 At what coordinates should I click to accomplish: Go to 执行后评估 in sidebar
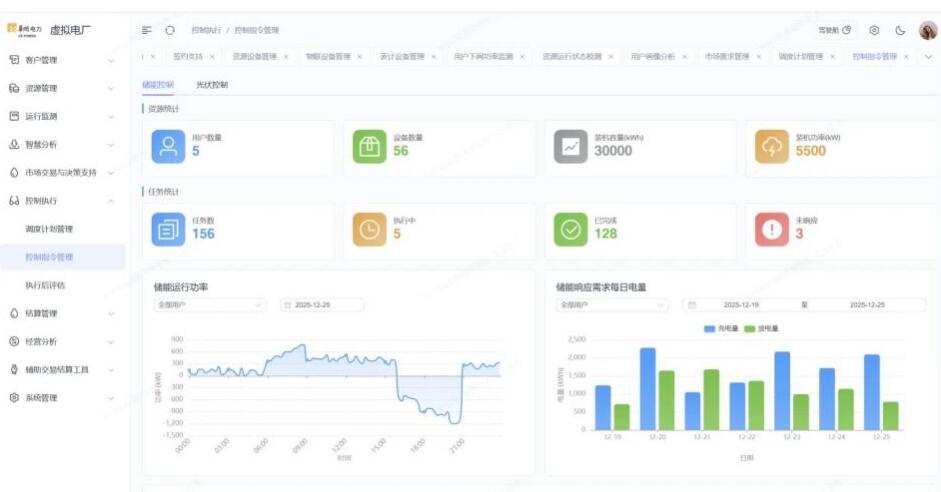coord(45,285)
